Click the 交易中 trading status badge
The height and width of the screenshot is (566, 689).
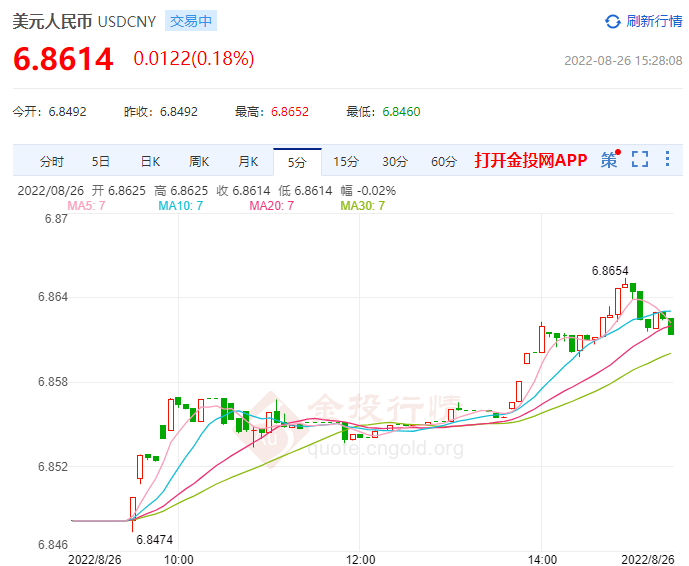coord(191,21)
